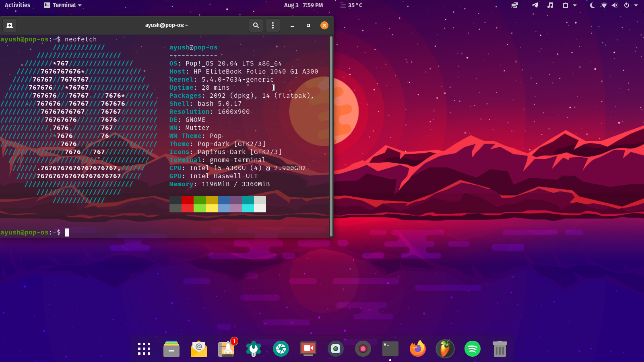The image size is (644, 362).
Task: Click the terminal emulator icon in the dock
Action: point(389,349)
